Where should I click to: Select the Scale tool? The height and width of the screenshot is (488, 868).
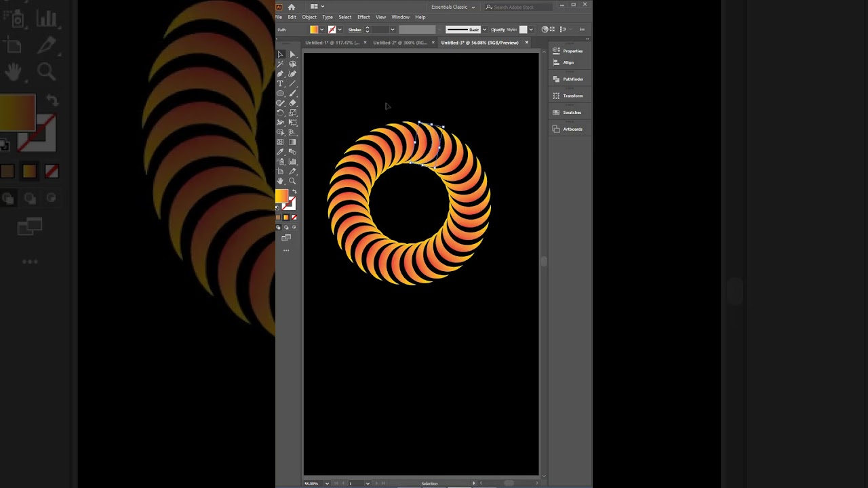pyautogui.click(x=292, y=113)
